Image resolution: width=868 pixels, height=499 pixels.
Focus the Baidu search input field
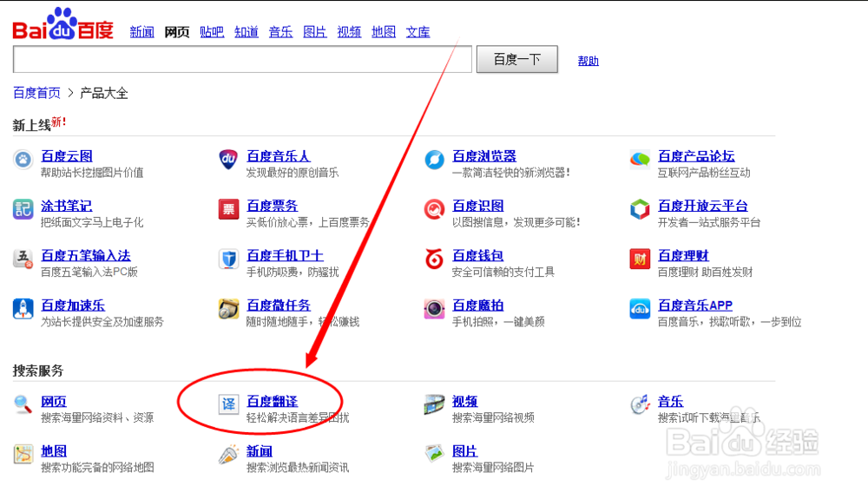(x=242, y=59)
